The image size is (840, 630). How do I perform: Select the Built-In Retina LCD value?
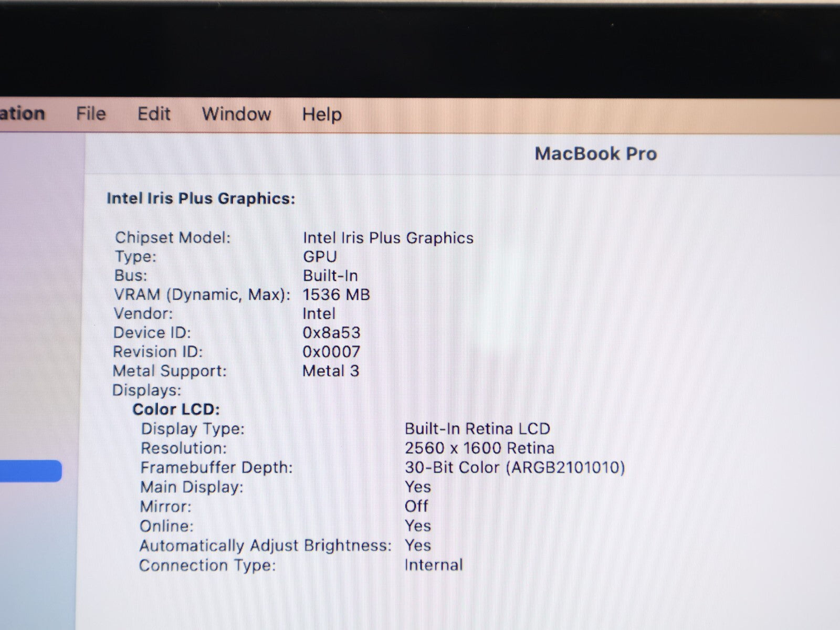coord(477,429)
